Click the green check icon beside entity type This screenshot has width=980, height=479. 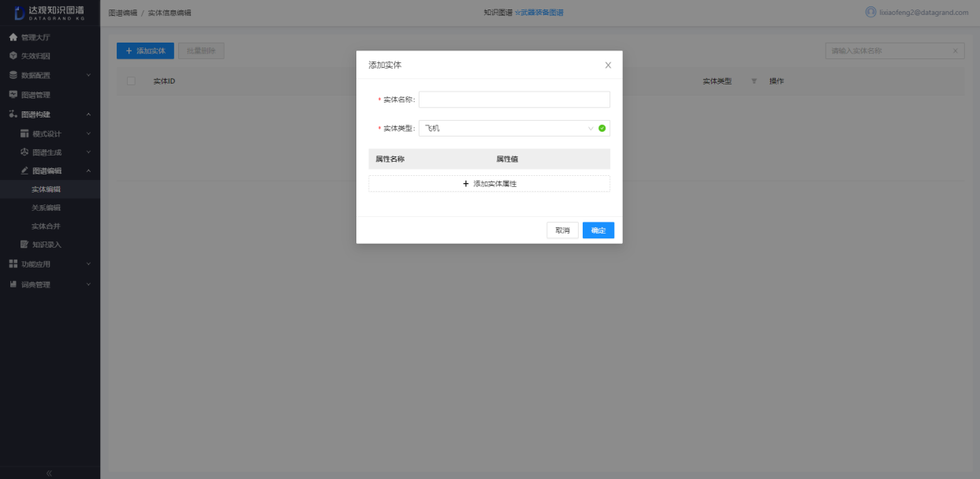tap(603, 126)
